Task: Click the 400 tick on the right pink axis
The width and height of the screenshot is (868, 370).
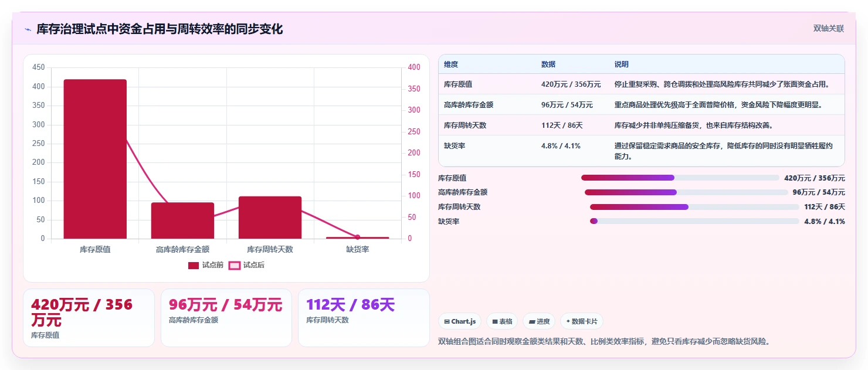Action: coord(414,67)
